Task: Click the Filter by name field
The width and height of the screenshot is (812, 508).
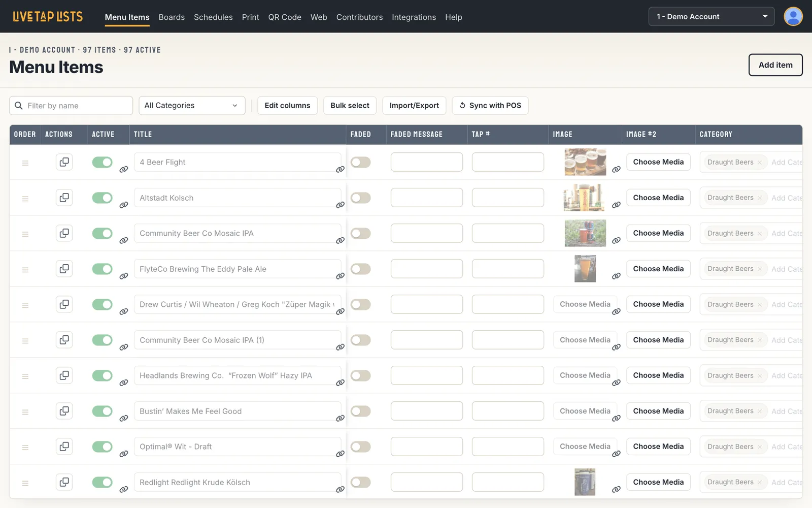Action: coord(71,106)
